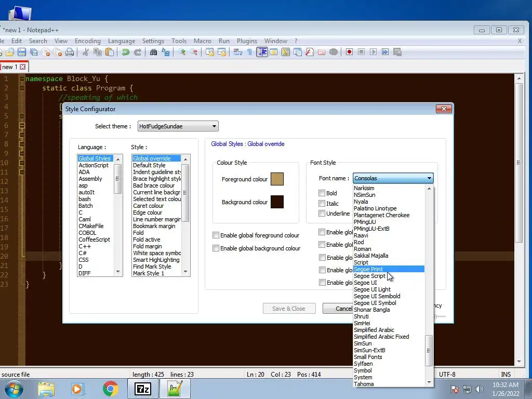This screenshot has height=399, width=532.
Task: Open the Language menu
Action: pos(122,41)
